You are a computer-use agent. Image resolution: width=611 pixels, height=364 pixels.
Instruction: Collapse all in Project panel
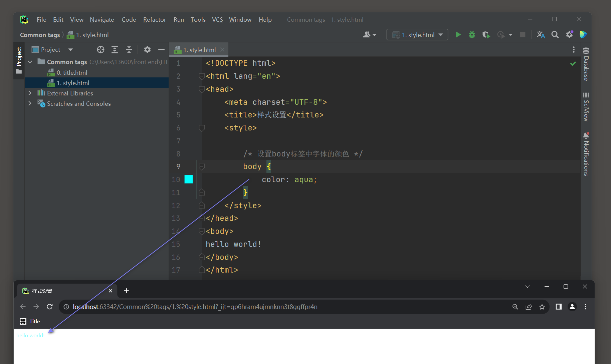(x=129, y=50)
